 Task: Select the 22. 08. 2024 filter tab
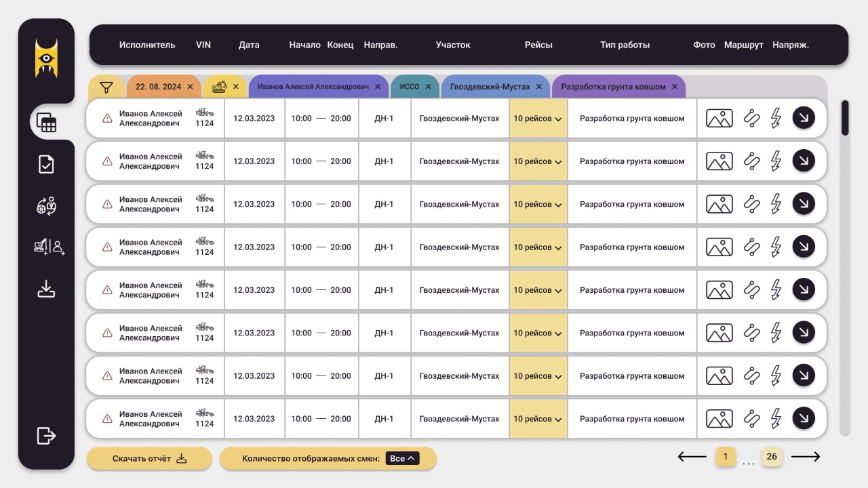(x=164, y=87)
